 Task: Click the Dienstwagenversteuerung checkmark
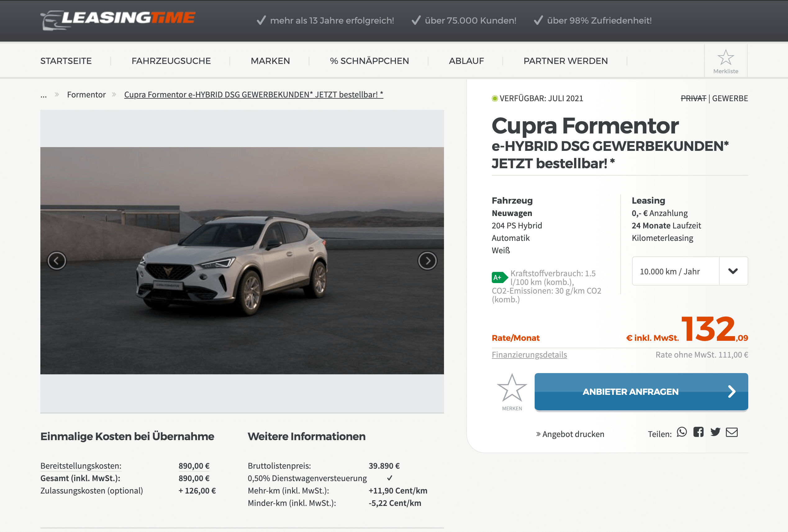[390, 478]
